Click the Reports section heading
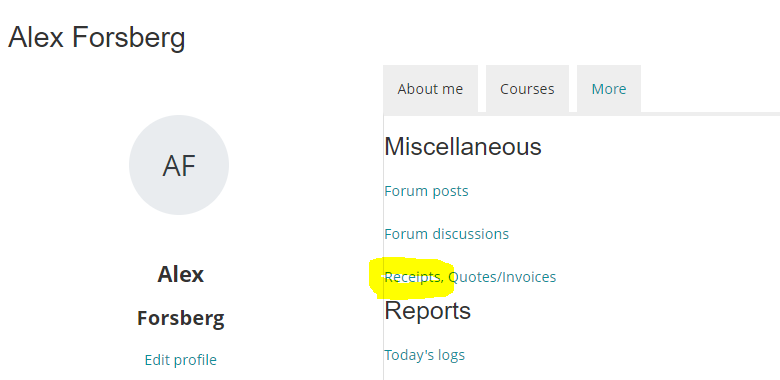The image size is (780, 380). (x=427, y=311)
